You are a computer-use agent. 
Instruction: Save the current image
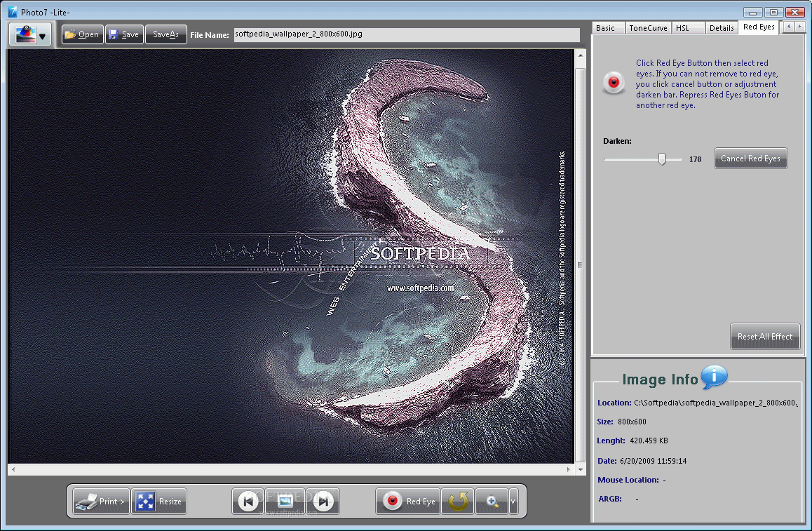coord(124,34)
